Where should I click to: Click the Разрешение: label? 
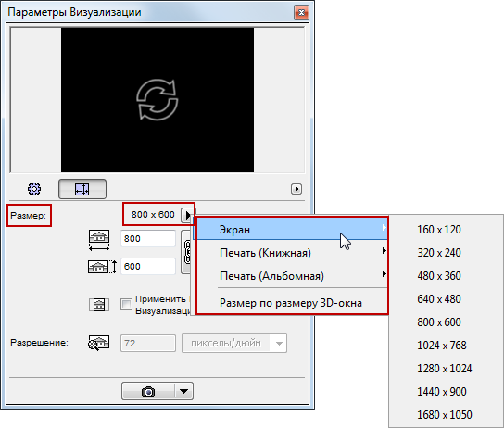pyautogui.click(x=39, y=343)
